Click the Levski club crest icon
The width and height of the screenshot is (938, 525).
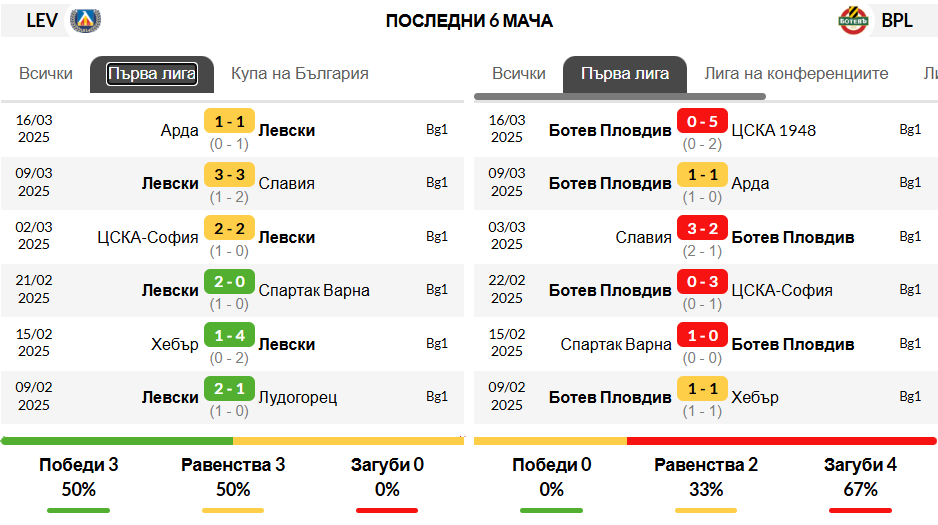point(86,20)
